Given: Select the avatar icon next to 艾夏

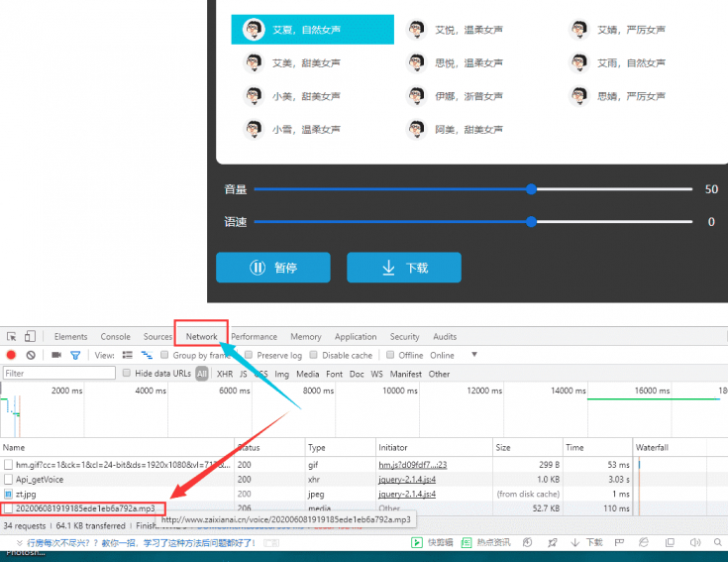Looking at the screenshot, I should click(254, 30).
